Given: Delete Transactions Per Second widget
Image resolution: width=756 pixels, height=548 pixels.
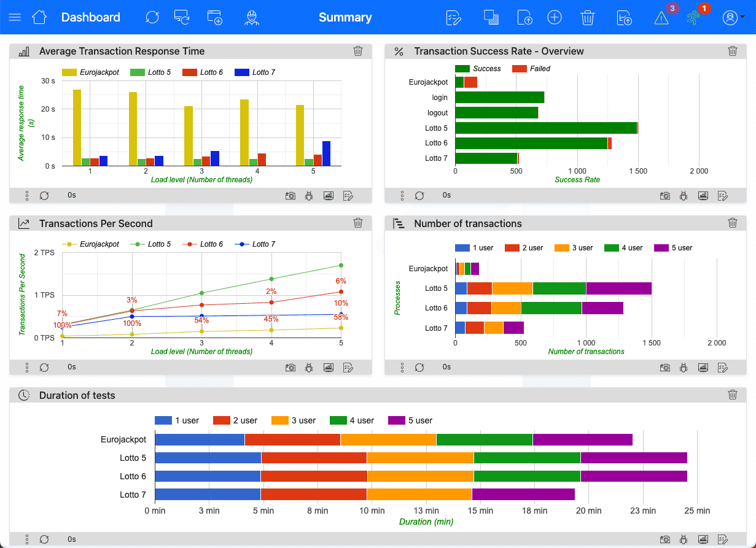Looking at the screenshot, I should [358, 223].
